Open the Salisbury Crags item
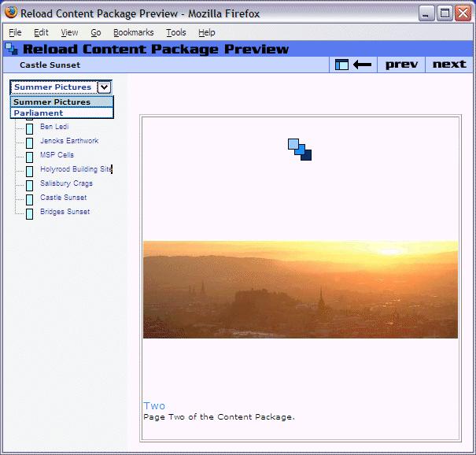Viewport: 476px width, 455px height. pos(66,183)
